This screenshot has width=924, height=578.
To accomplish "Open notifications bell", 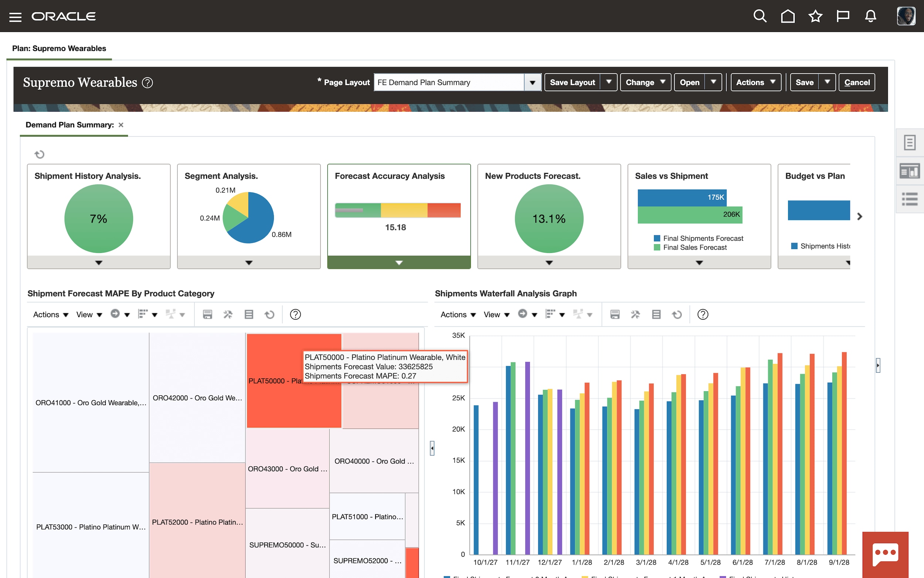I will coord(870,16).
